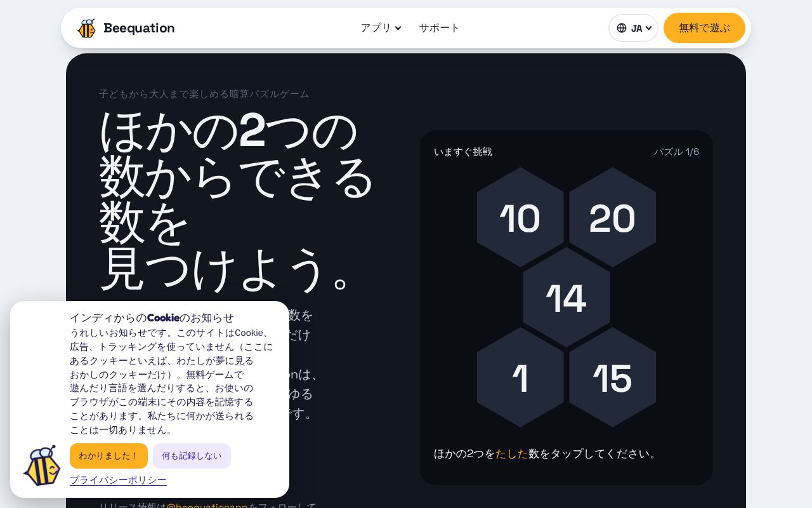Tap the hexagon with number 14
The height and width of the screenshot is (508, 812).
[x=566, y=297]
